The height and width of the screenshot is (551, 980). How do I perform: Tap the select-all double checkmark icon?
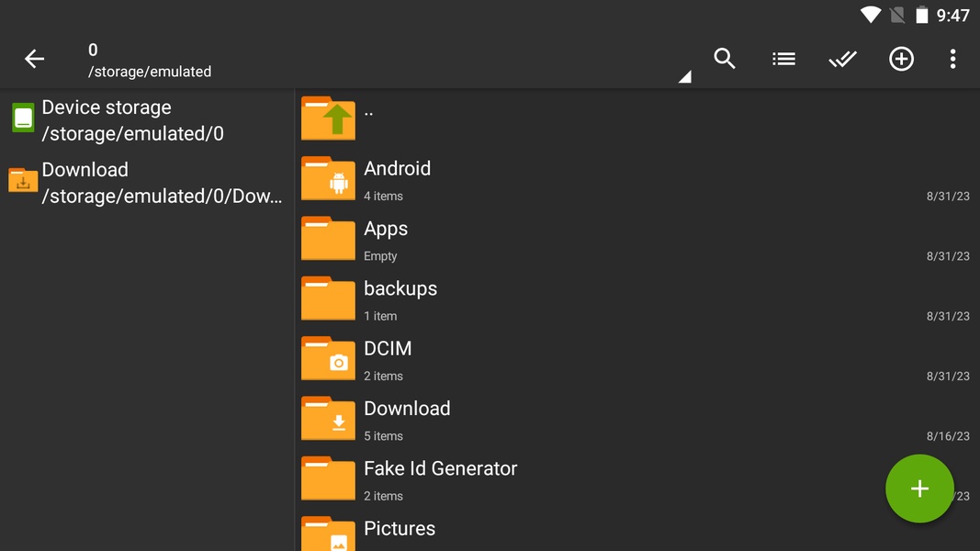pyautogui.click(x=842, y=59)
